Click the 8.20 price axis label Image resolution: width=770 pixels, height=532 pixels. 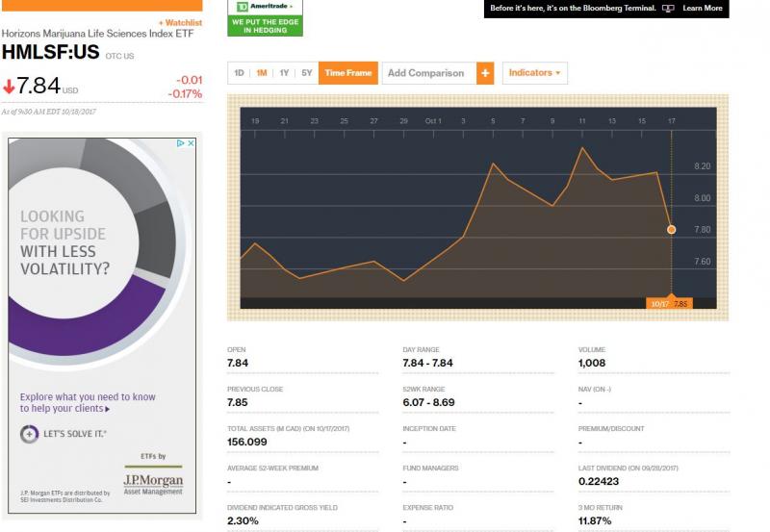coord(703,166)
